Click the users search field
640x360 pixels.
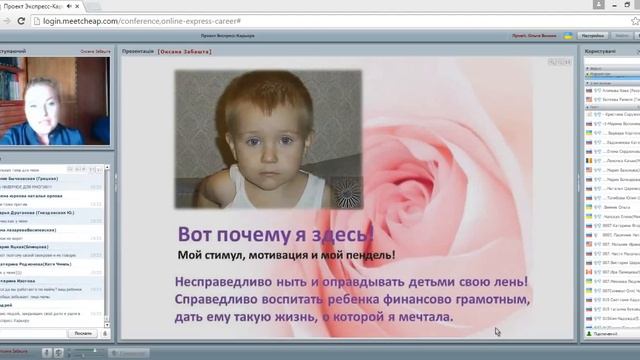pyautogui.click(x=611, y=61)
